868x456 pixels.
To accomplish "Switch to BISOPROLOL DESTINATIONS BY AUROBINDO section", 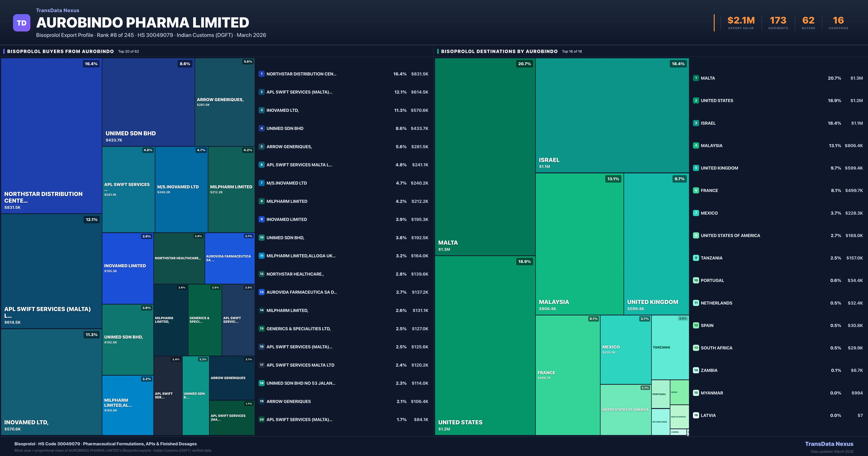I will 500,51.
